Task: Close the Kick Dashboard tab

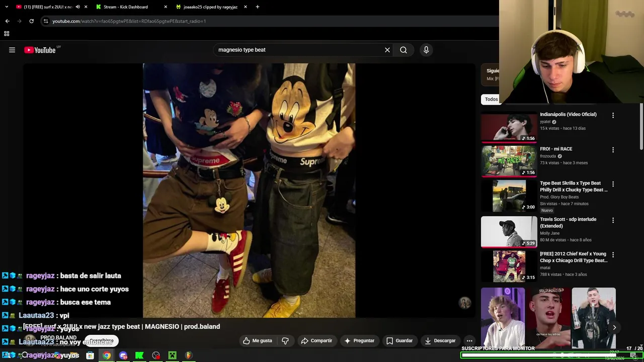Action: click(166, 7)
